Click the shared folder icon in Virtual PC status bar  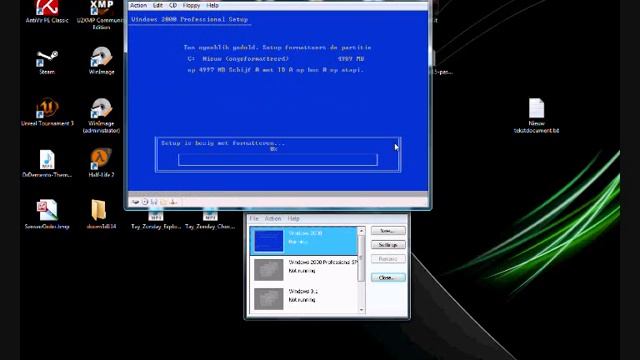164,202
